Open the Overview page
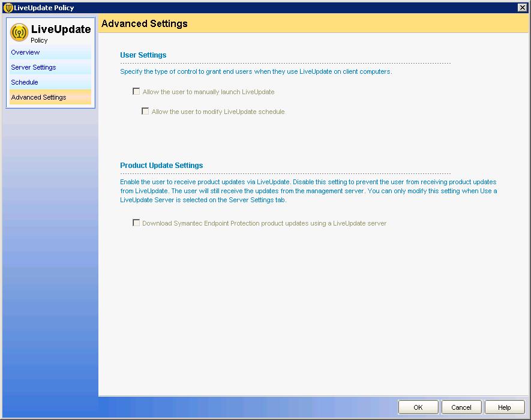This screenshot has height=420, width=531. pos(50,52)
